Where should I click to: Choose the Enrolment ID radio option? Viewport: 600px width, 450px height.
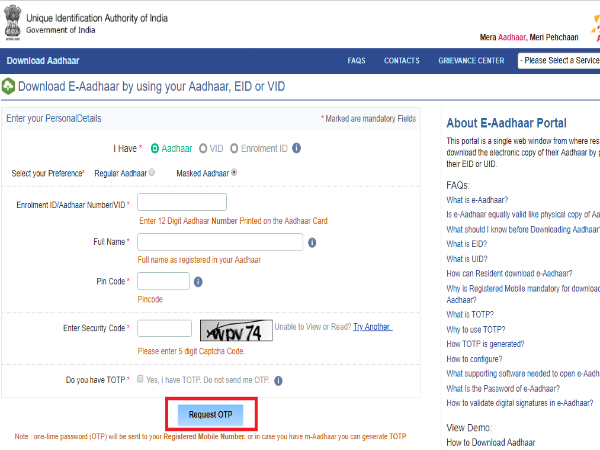click(235, 149)
